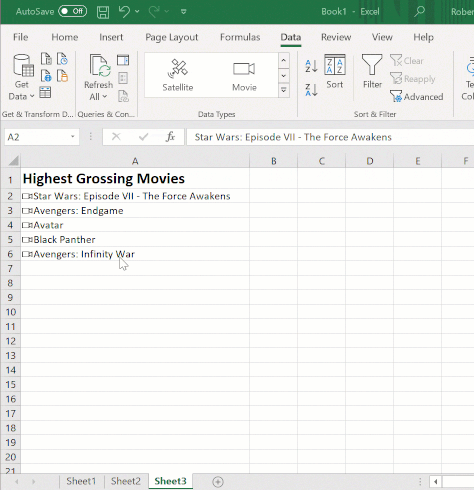
Task: Switch to the Formulas tab
Action: coord(240,37)
